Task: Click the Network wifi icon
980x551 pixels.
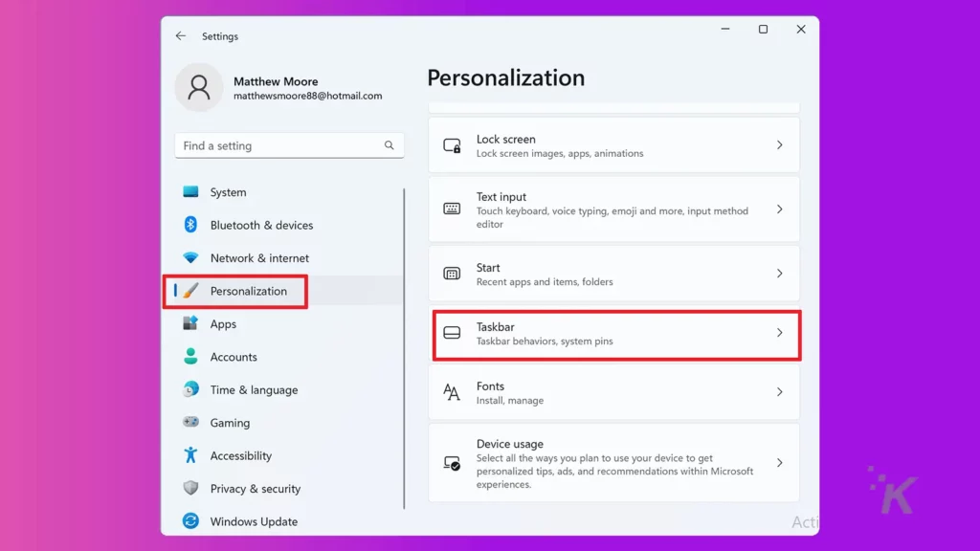Action: tap(190, 257)
